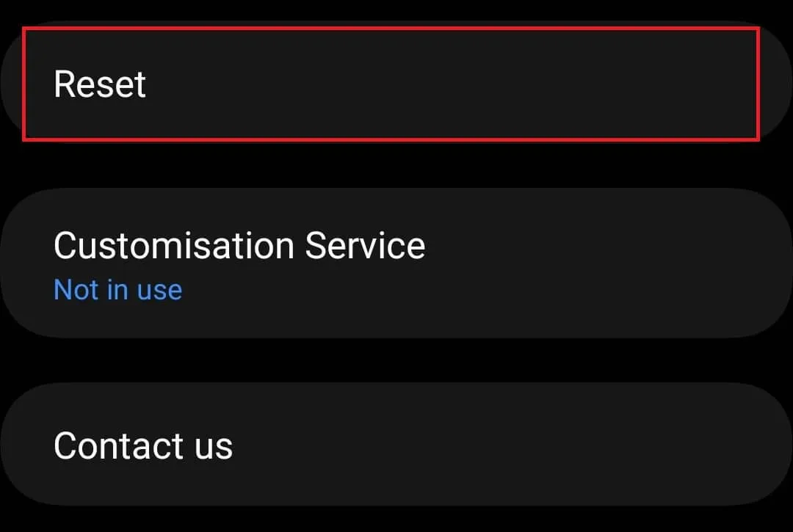Open the Contact us option
Image resolution: width=793 pixels, height=532 pixels.
pos(396,445)
